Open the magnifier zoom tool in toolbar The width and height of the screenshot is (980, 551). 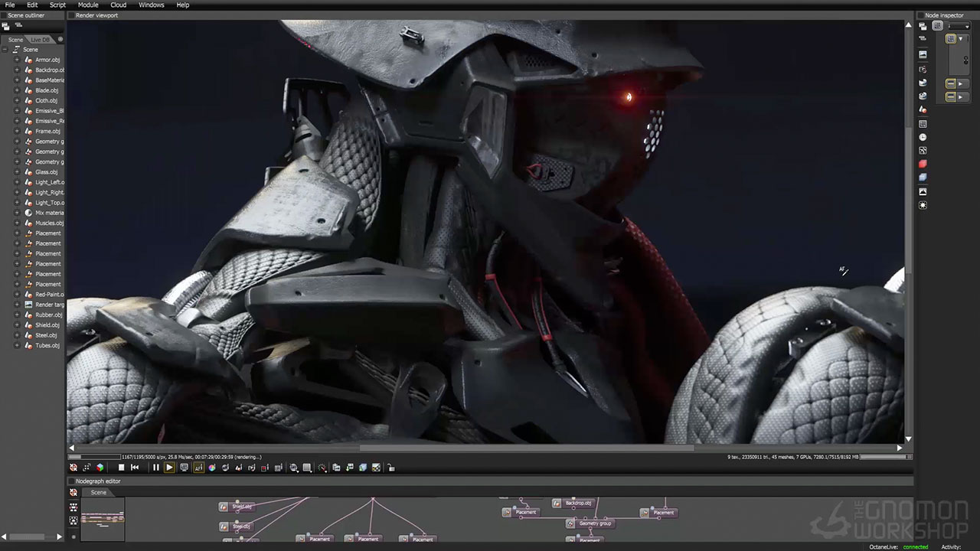click(293, 468)
